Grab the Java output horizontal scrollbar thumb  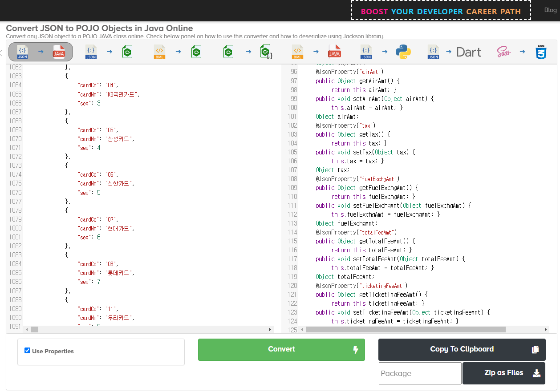tap(405, 330)
